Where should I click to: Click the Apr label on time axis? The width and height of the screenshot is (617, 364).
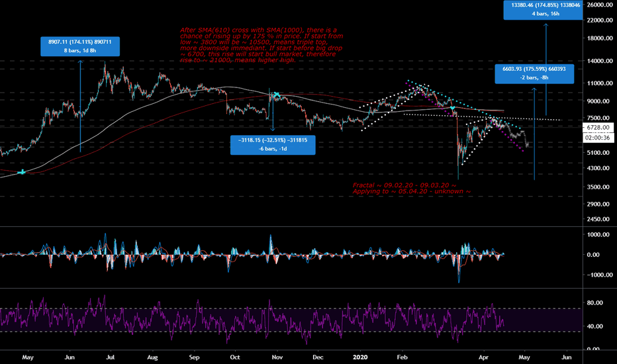(x=483, y=357)
